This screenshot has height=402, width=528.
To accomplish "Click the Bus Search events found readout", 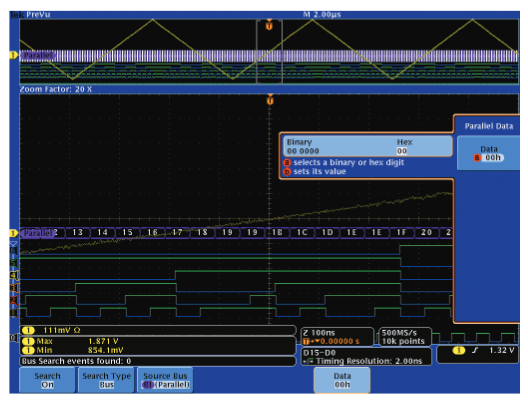I will (76, 361).
